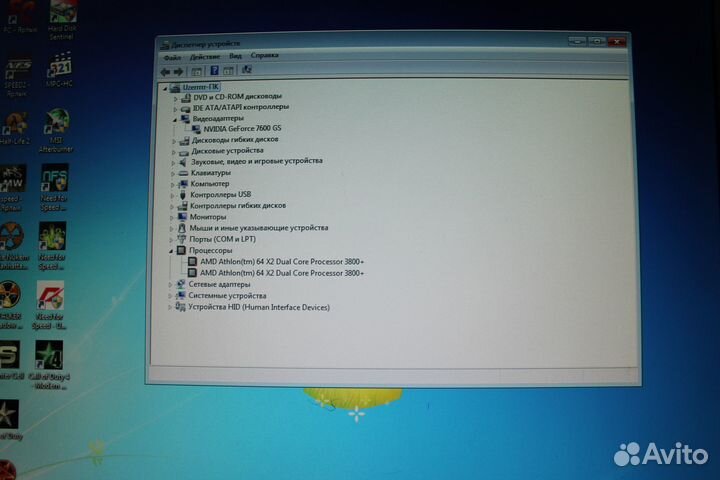Click the Устройства HID category icon
This screenshot has height=480, width=720.
click(x=180, y=307)
